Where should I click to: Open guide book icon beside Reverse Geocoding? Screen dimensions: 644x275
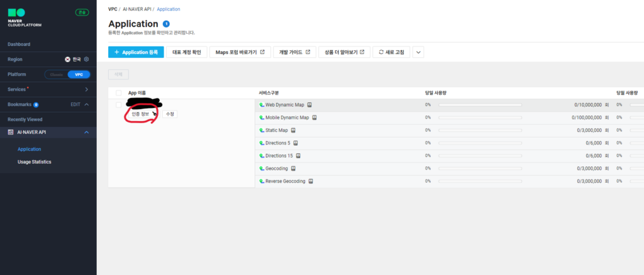(311, 181)
